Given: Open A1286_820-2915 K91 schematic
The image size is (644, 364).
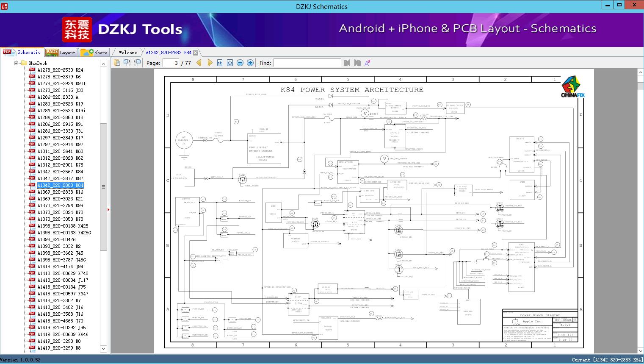Looking at the screenshot, I should point(60,124).
